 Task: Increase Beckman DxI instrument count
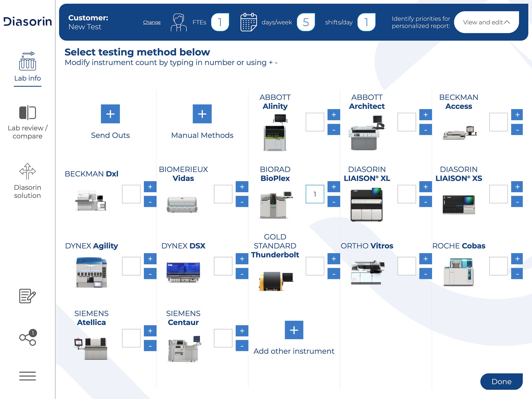click(150, 187)
